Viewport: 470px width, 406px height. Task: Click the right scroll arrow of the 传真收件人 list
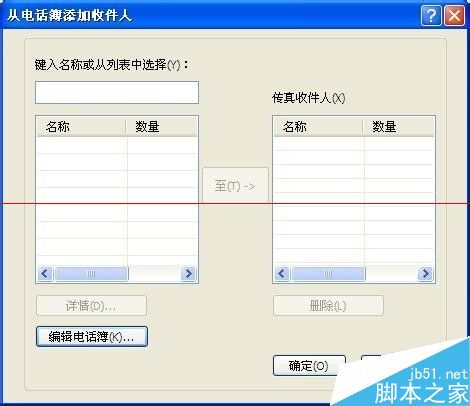pyautogui.click(x=426, y=274)
